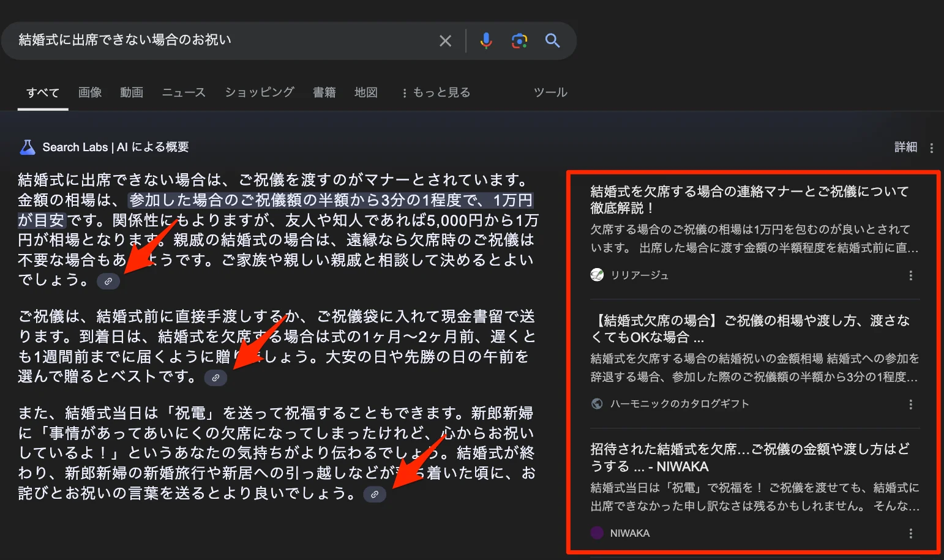Click the magnifying glass search button
944x560 pixels.
[x=552, y=40]
